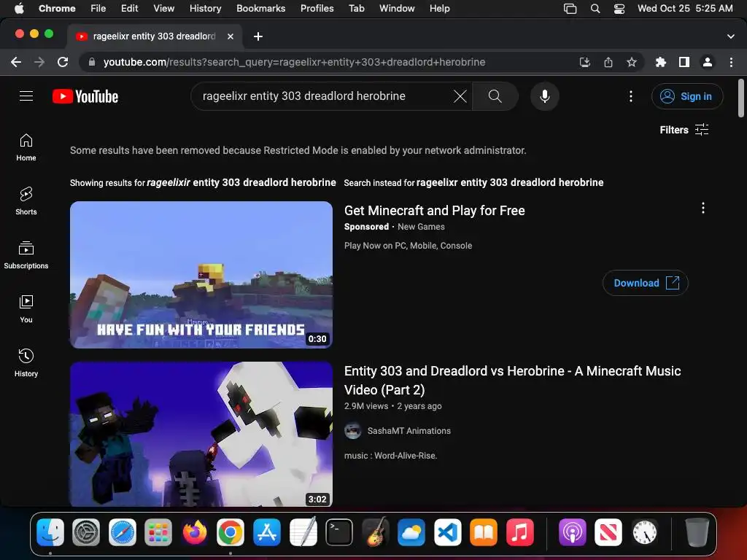Open the Help menu
Screen dimensions: 747x560
439,9
